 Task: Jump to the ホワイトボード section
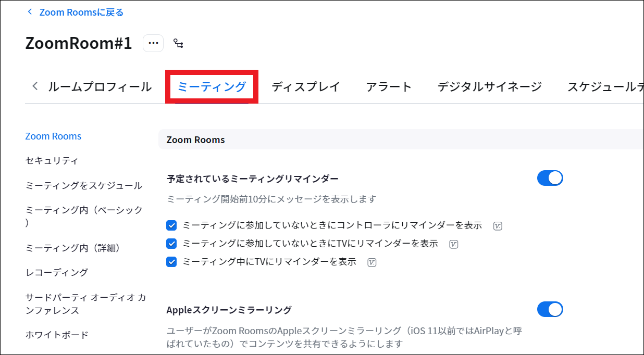pos(57,335)
